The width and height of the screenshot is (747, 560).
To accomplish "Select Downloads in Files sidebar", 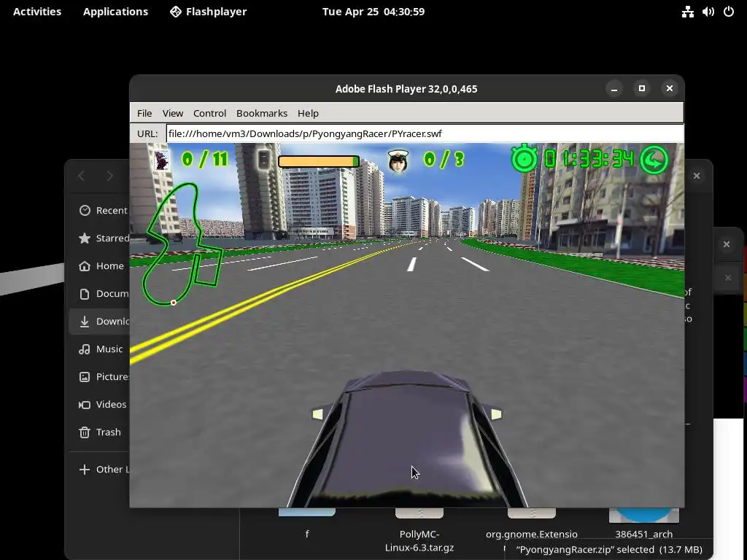I will coord(99,322).
